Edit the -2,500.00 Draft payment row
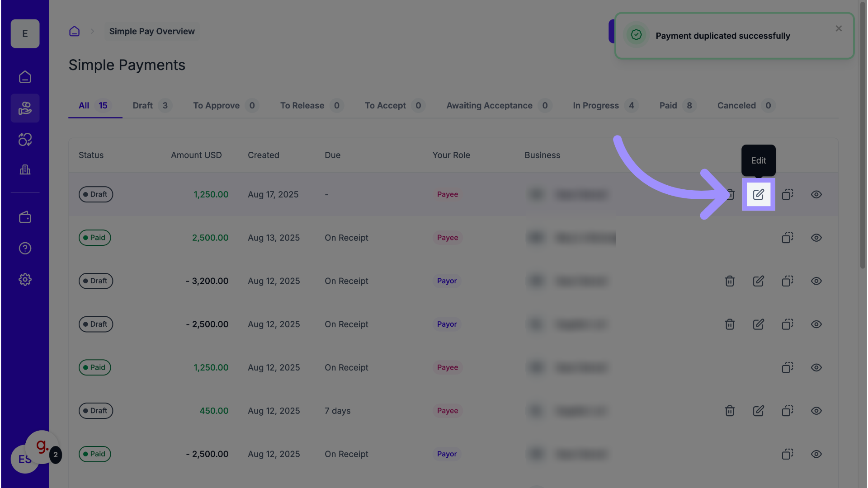This screenshot has width=868, height=488. (x=758, y=324)
